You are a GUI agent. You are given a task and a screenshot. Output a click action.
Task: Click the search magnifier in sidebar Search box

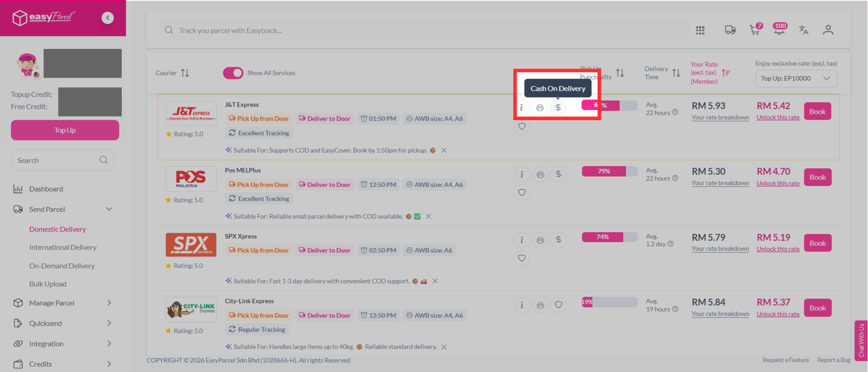tap(104, 160)
